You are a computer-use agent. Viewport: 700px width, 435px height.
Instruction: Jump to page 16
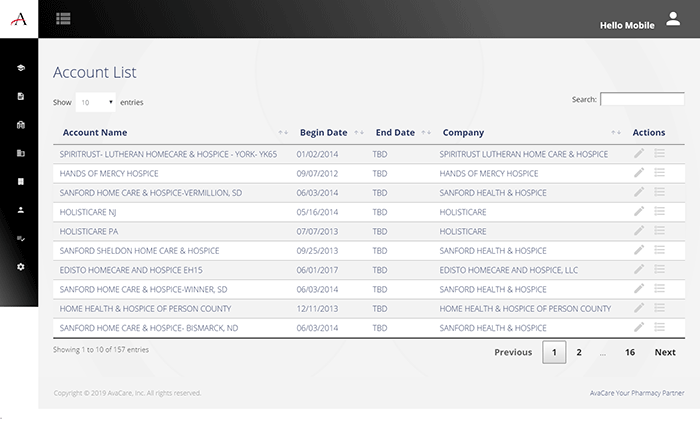tap(629, 352)
